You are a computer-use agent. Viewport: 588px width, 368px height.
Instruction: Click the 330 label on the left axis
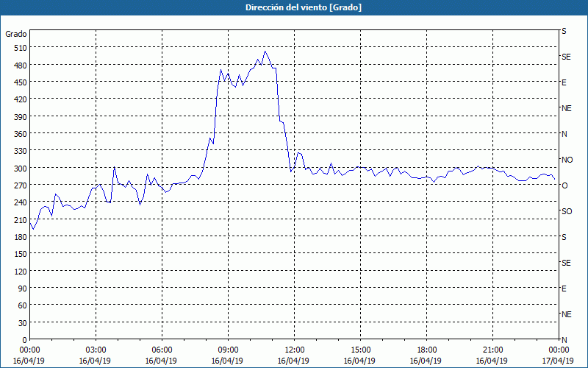tap(21, 151)
